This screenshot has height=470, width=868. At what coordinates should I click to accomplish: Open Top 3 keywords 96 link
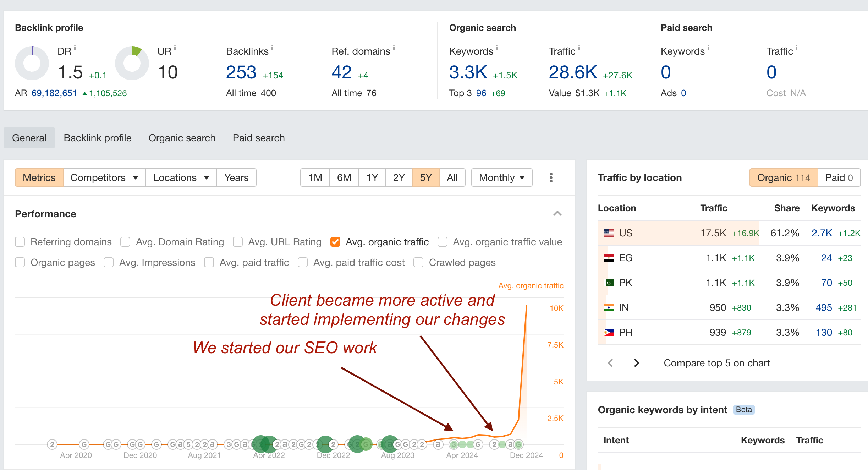(481, 93)
